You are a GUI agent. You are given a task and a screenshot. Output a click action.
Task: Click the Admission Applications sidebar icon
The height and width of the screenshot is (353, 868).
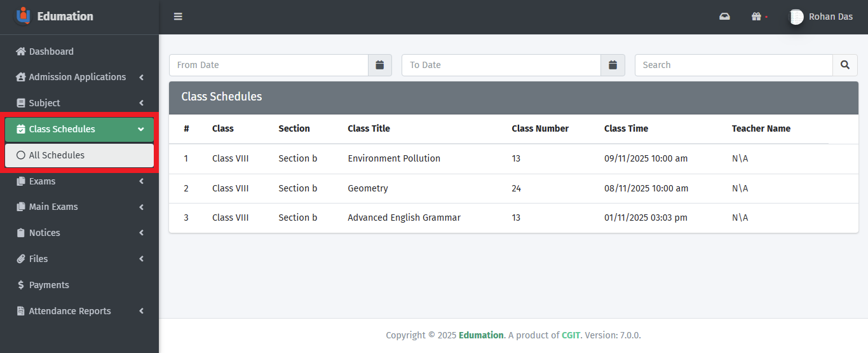(21, 77)
